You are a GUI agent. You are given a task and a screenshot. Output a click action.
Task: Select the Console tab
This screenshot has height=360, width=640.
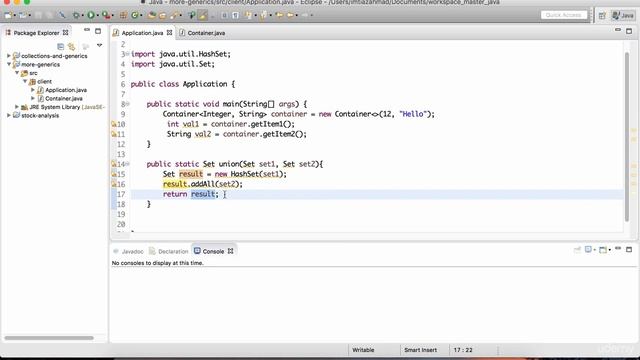click(x=213, y=251)
